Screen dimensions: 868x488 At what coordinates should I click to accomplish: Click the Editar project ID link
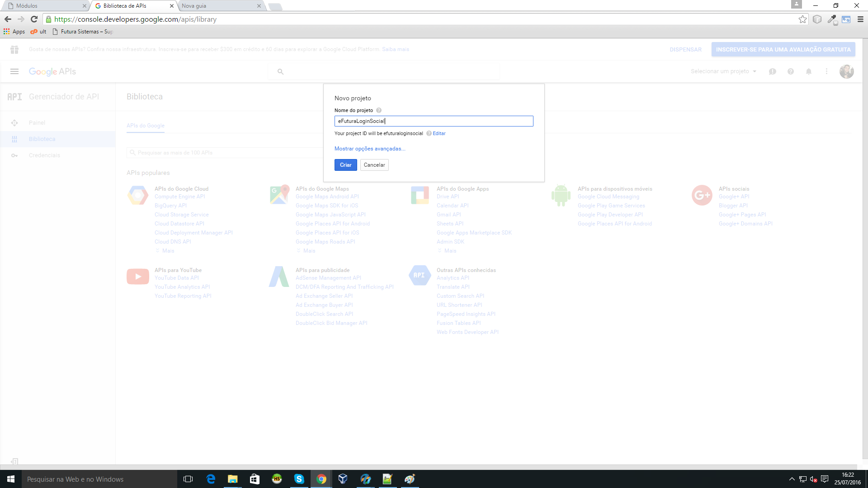439,133
